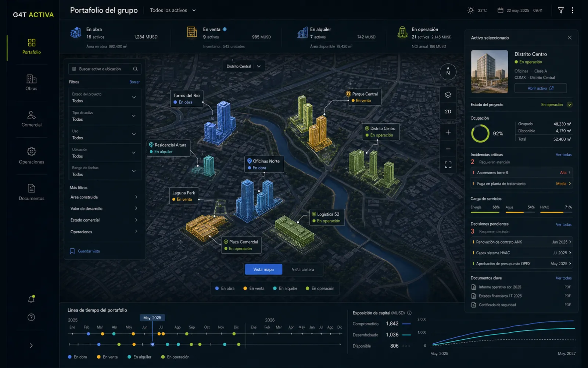Open the Obras sidebar icon
The image size is (588, 368).
tap(31, 79)
